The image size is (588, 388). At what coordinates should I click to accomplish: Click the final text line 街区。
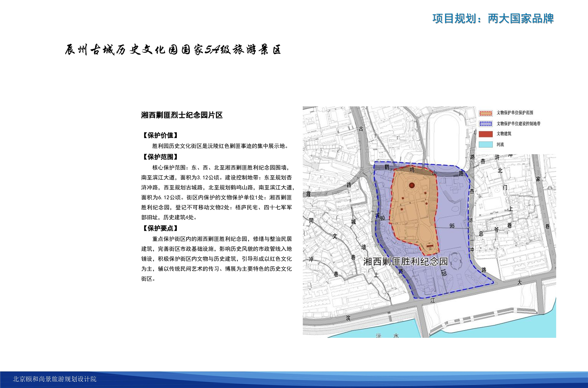[x=148, y=279]
